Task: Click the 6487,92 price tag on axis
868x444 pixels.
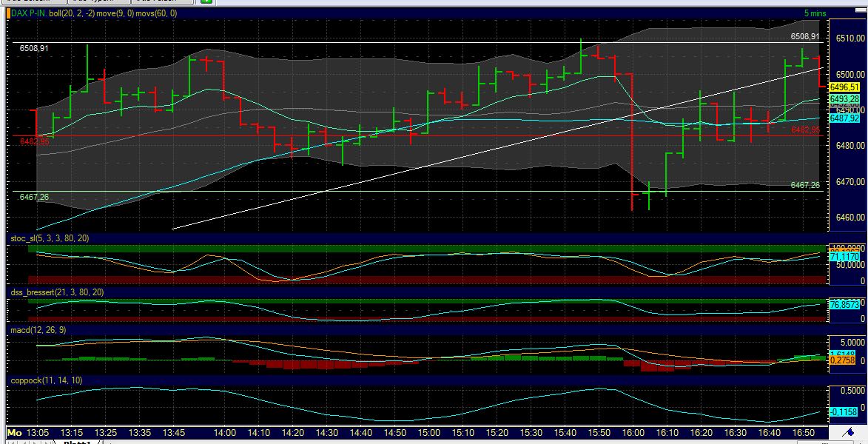Action: pyautogui.click(x=845, y=118)
